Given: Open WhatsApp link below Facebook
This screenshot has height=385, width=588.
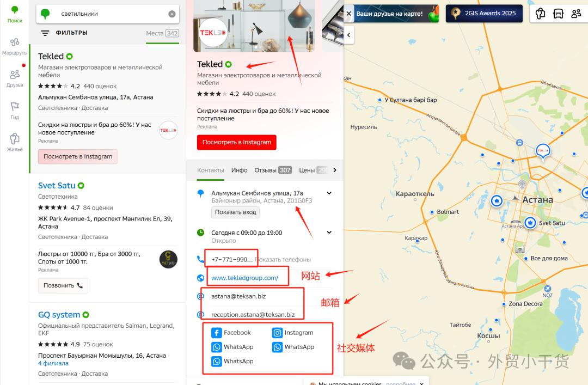Looking at the screenshot, I should [232, 347].
